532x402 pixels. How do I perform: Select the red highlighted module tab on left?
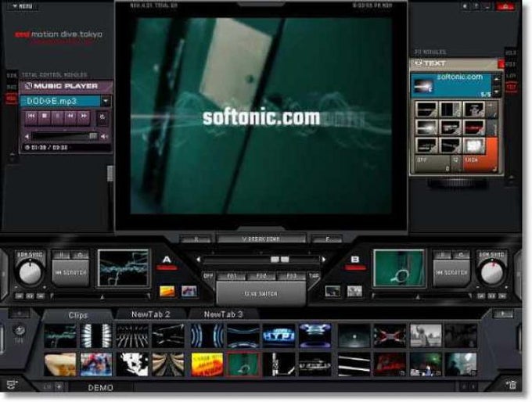click(x=11, y=99)
